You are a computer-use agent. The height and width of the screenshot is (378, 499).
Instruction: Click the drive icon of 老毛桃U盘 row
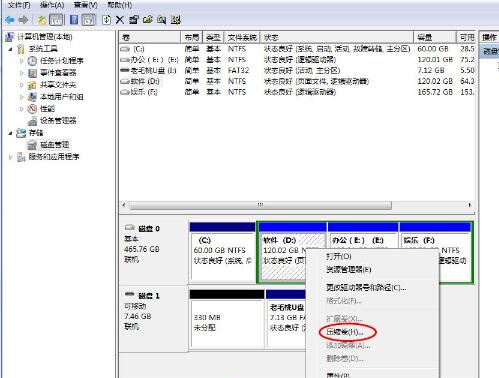pos(125,70)
